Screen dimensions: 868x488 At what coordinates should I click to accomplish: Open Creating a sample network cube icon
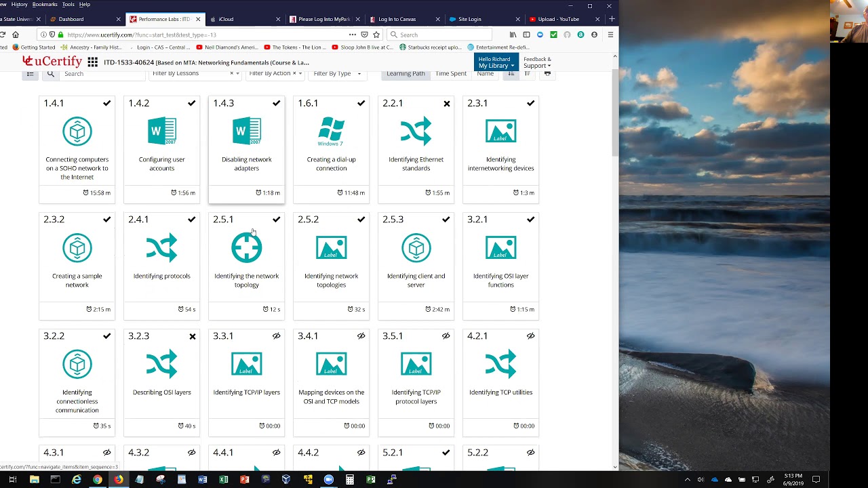click(x=77, y=248)
